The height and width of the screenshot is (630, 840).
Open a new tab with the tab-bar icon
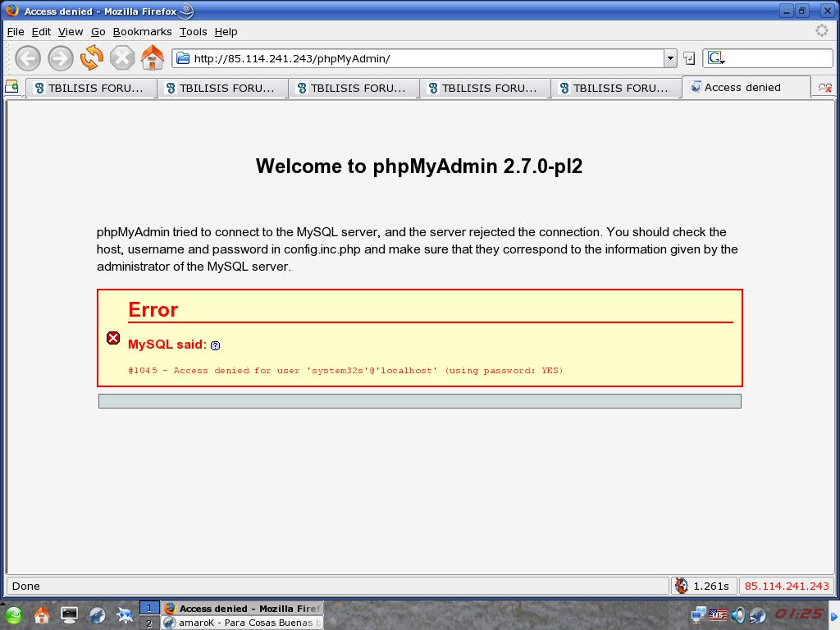point(11,87)
